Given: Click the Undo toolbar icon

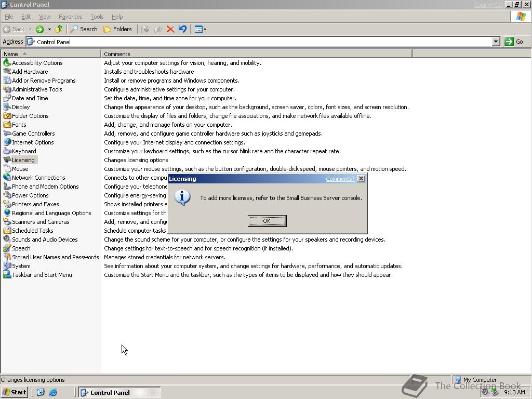Looking at the screenshot, I should 182,29.
